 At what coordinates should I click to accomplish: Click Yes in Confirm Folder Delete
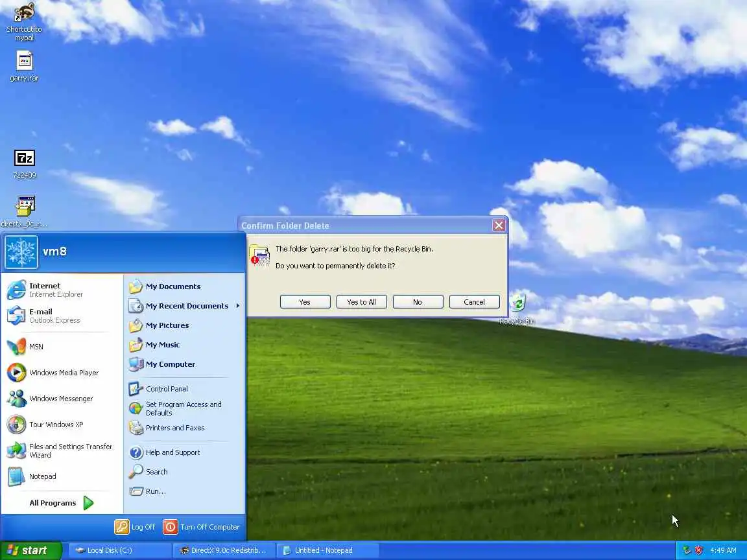tap(305, 302)
